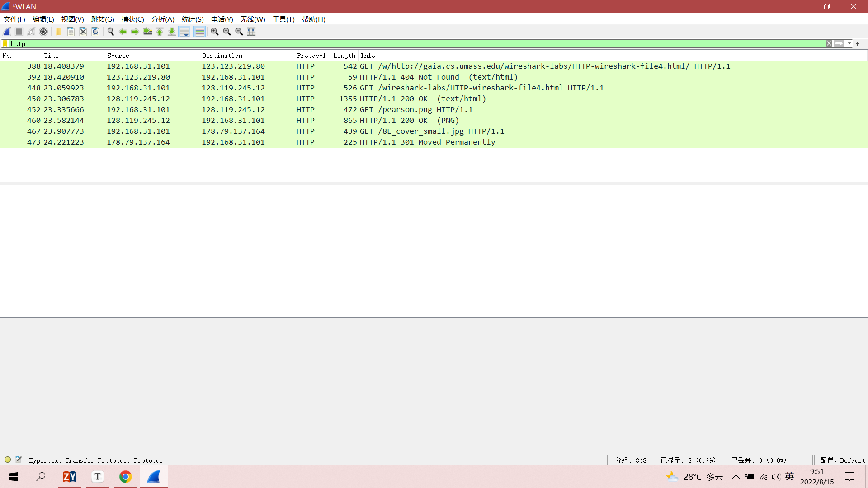Sort by the No. column header

click(x=21, y=56)
